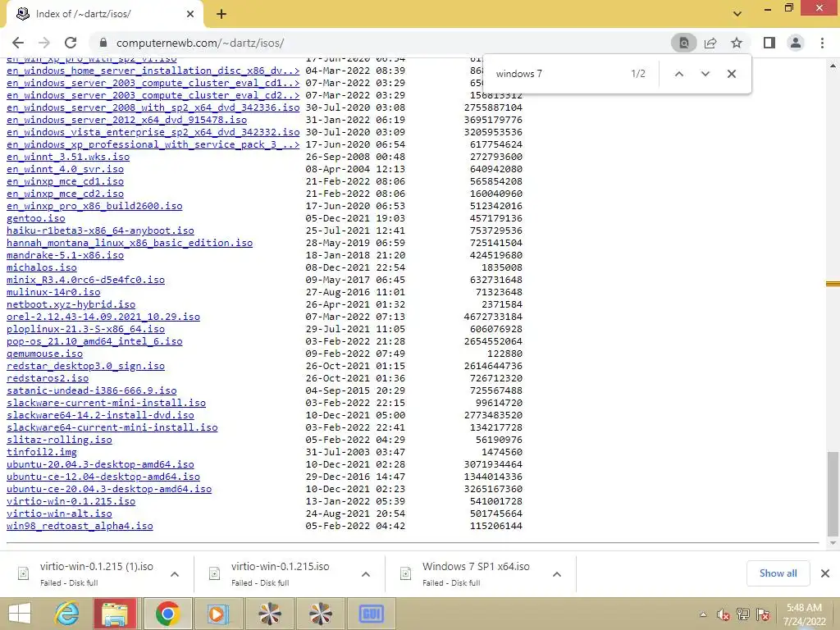The image size is (840, 630).
Task: Expand options for virtio-win-0.1.215 (1).iso download
Action: pyautogui.click(x=175, y=574)
